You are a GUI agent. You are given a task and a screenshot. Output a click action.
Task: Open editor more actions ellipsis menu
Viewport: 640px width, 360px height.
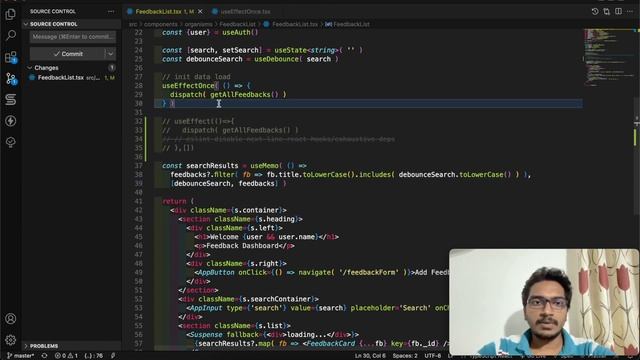tap(630, 11)
